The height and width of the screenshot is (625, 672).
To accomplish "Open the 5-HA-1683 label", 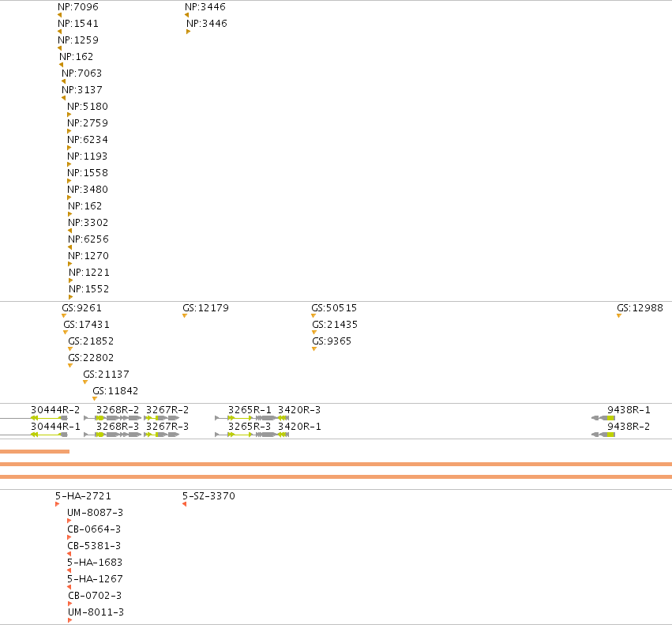I will point(95,563).
